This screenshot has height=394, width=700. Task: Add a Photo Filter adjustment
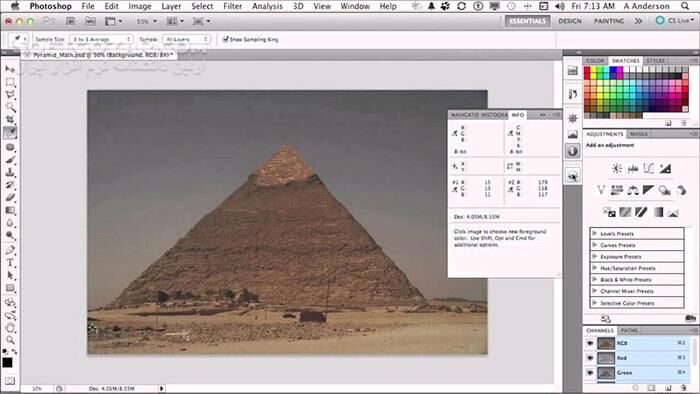pos(665,190)
